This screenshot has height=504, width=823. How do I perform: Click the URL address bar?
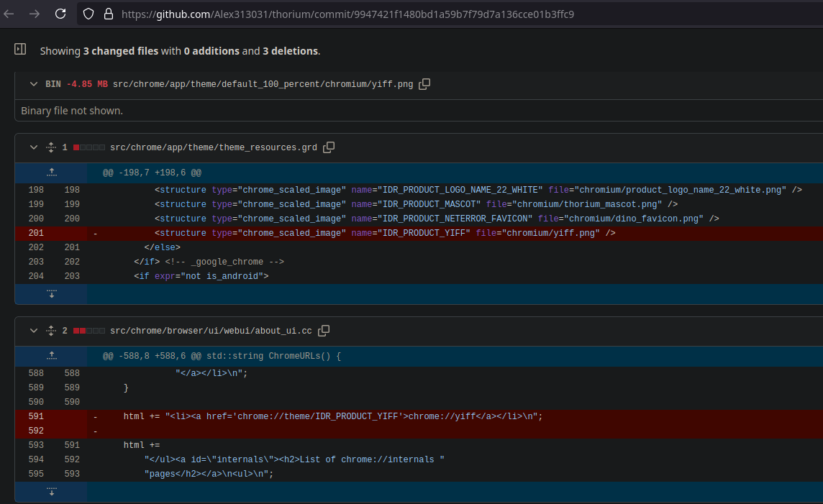347,14
